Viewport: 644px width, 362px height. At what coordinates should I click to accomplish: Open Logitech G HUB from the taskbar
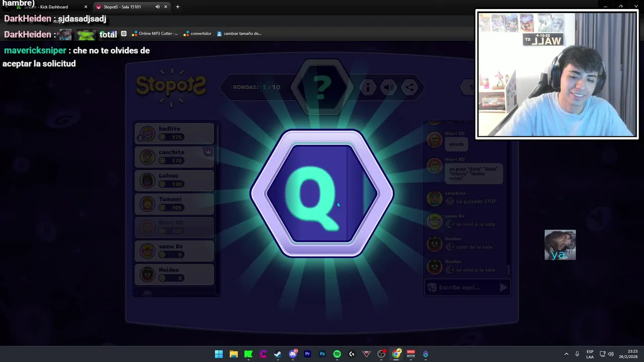coord(352,354)
